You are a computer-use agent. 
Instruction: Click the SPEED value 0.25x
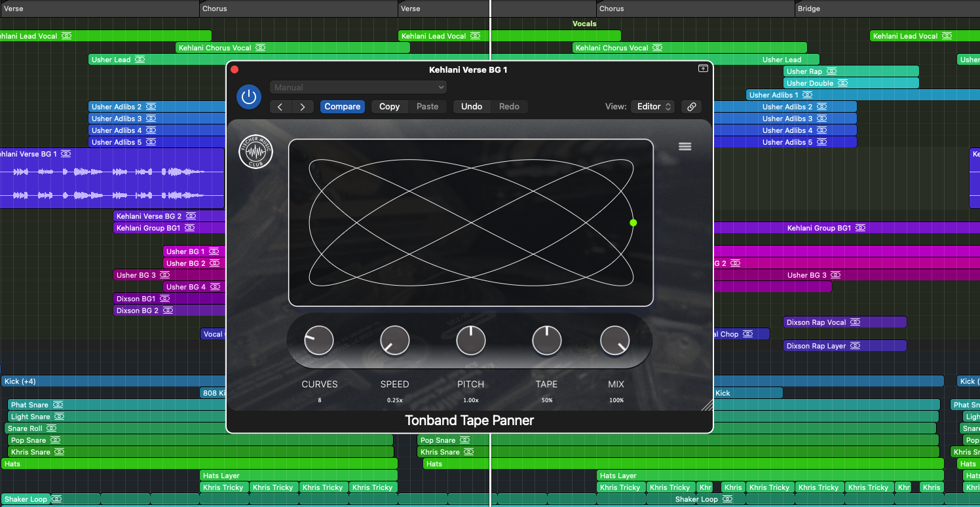[x=394, y=400]
